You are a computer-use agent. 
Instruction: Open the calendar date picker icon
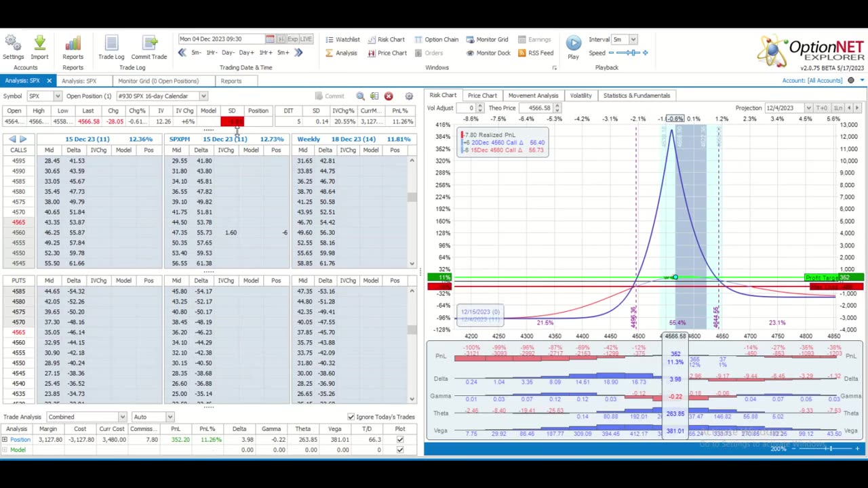tap(270, 39)
